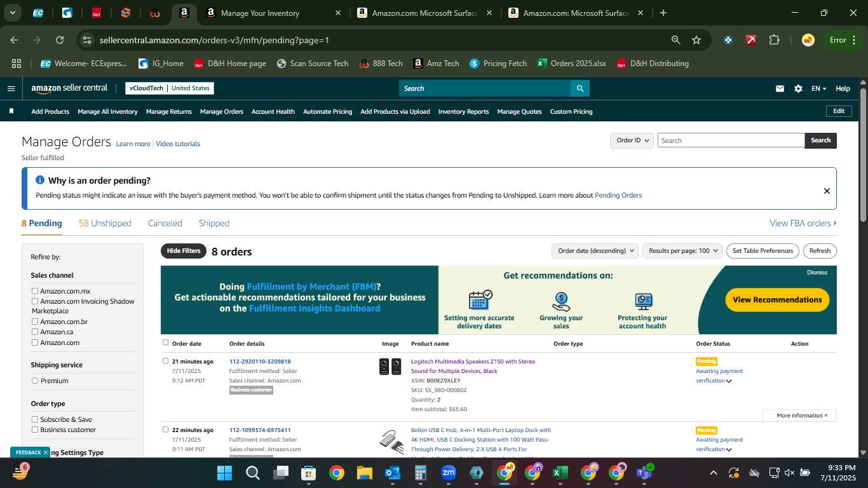
Task: Open Chrome zoom magnifier in address bar
Action: point(676,40)
